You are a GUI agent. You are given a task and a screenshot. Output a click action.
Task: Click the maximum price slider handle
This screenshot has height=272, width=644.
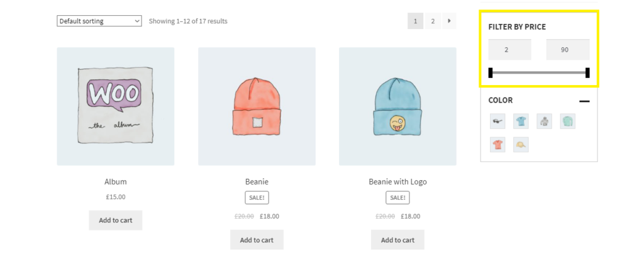587,73
